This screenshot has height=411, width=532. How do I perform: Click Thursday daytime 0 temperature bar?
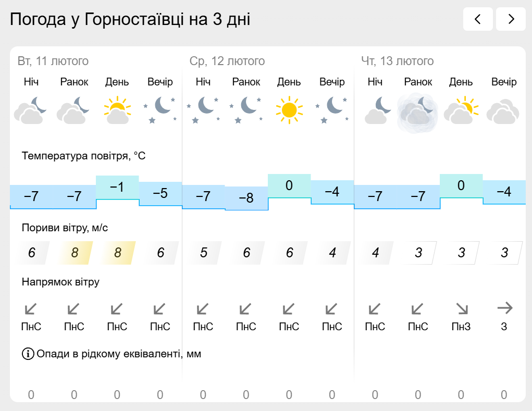461,186
